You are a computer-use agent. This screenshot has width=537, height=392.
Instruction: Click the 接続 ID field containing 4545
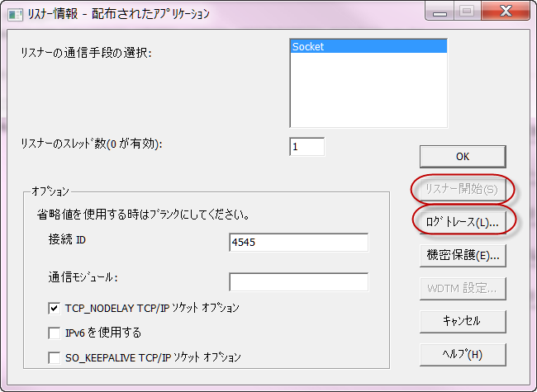(x=298, y=242)
